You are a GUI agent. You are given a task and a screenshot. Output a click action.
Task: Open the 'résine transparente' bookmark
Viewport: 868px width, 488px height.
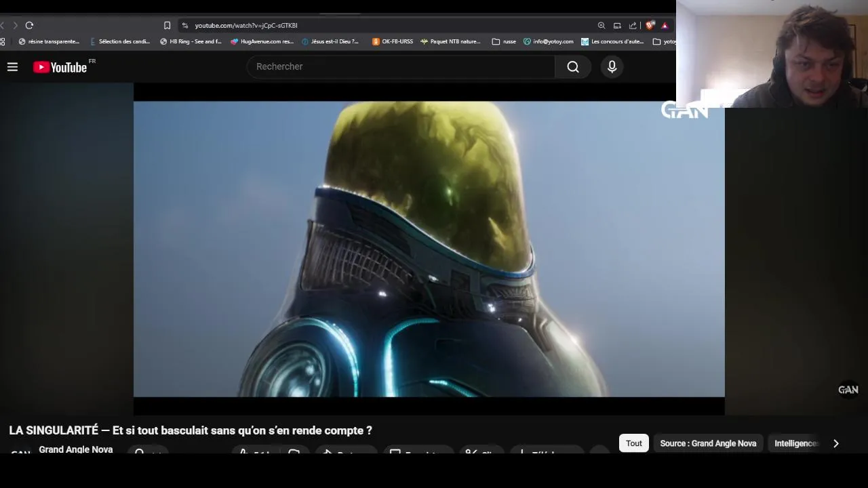pyautogui.click(x=49, y=41)
